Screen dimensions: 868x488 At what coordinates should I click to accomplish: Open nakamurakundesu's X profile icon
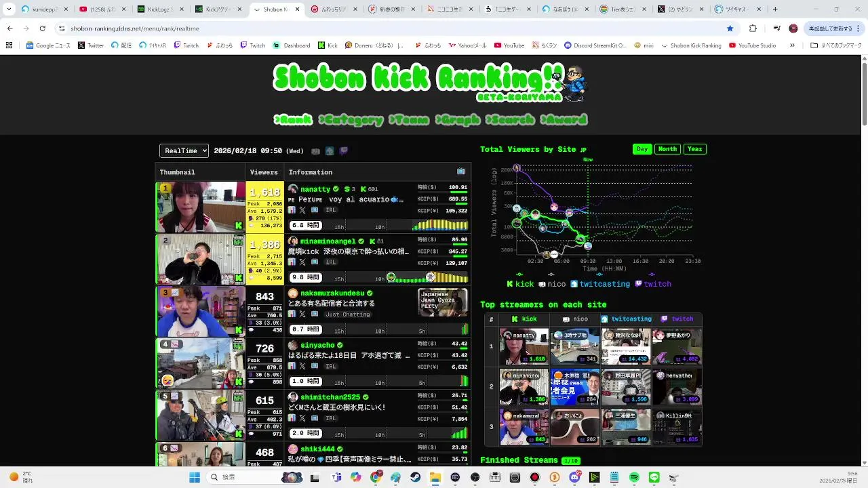click(x=302, y=314)
